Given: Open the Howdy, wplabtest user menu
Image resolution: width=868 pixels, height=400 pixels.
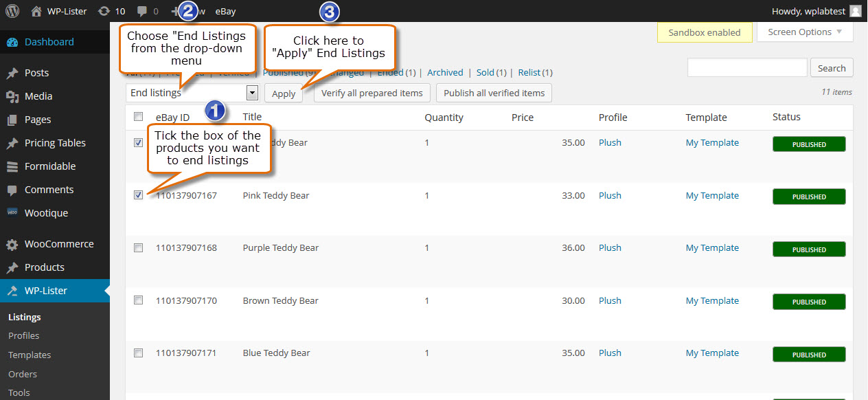Looking at the screenshot, I should (x=816, y=11).
